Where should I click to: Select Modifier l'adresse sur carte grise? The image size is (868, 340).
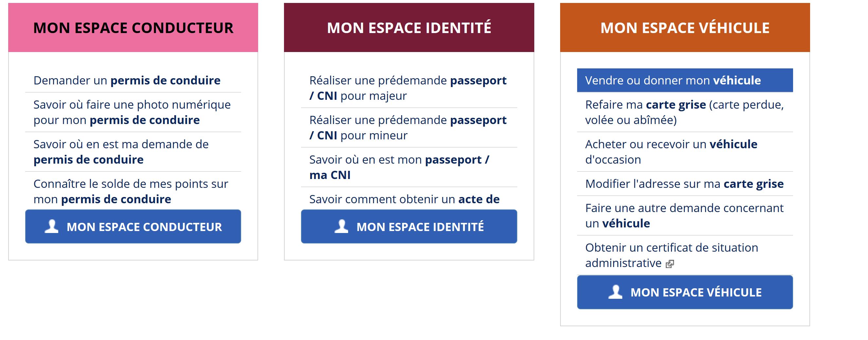pyautogui.click(x=684, y=184)
